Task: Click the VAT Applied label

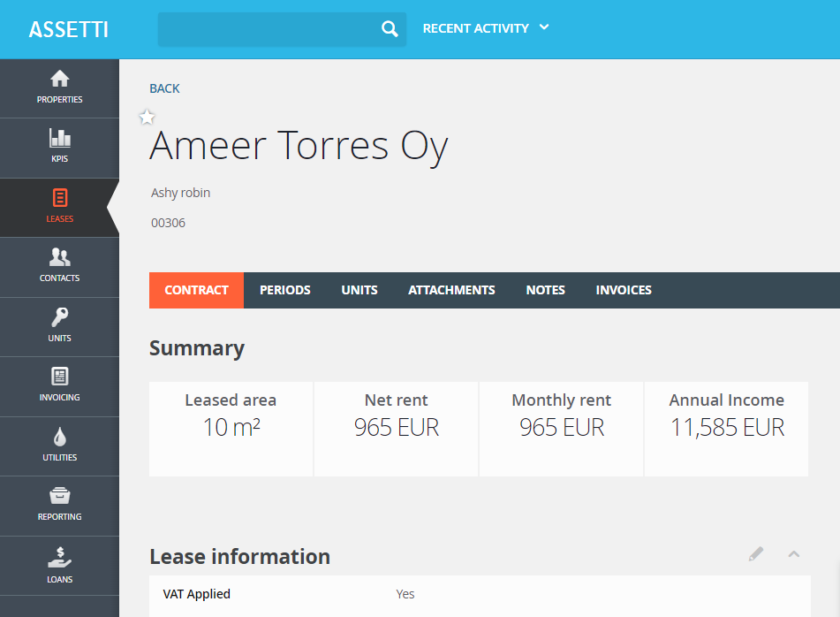Action: point(197,594)
